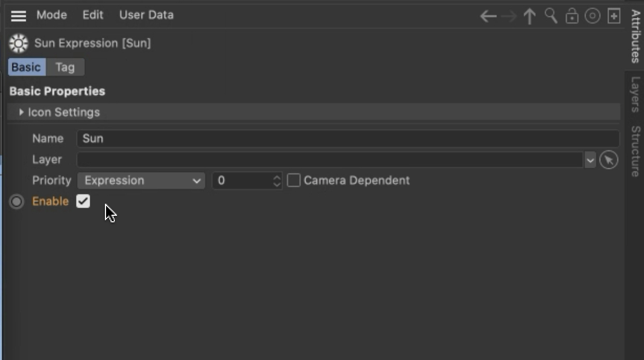This screenshot has width=644, height=360.
Task: Click the search magnifier icon
Action: point(551,16)
